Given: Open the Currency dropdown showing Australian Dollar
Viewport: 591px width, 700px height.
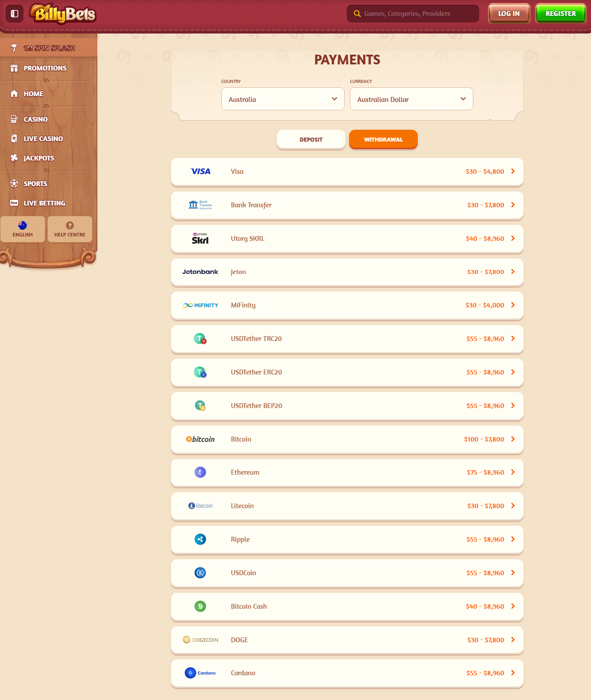Looking at the screenshot, I should (x=412, y=99).
